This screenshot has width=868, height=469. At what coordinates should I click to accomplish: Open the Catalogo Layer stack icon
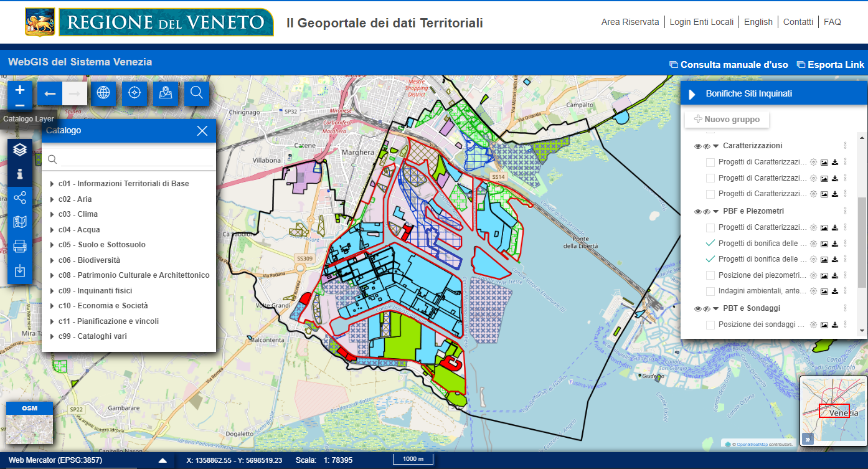[x=20, y=149]
